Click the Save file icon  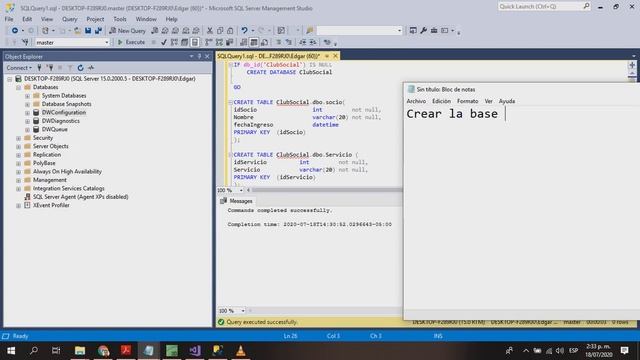88,31
